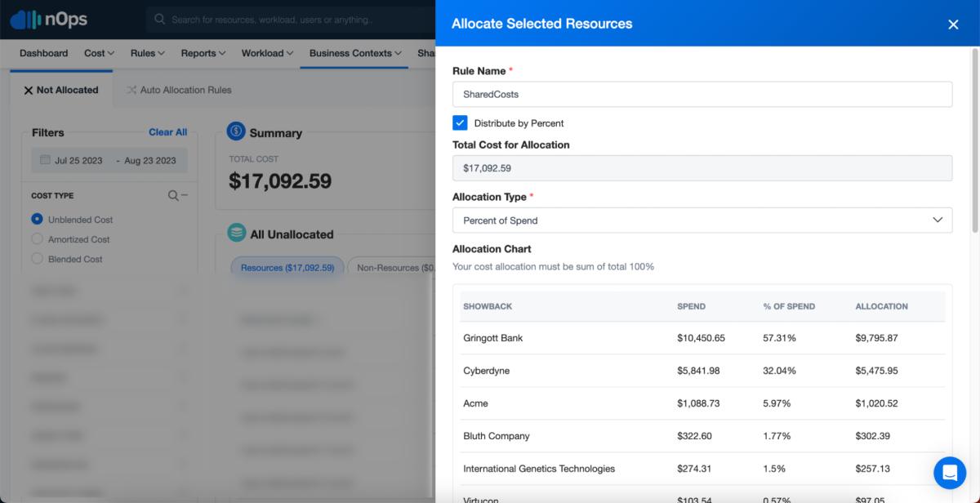Image resolution: width=980 pixels, height=503 pixels.
Task: Expand the Business Contexts menu
Action: click(x=355, y=53)
